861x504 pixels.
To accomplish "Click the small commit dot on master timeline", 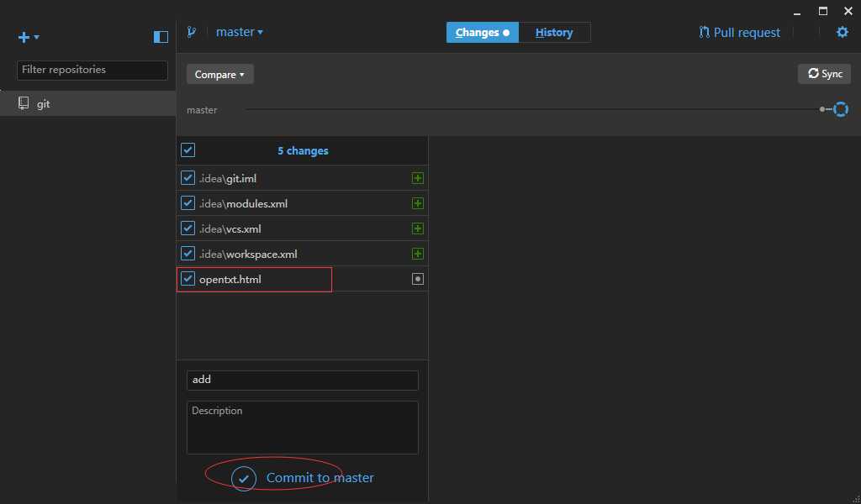I will (x=822, y=110).
